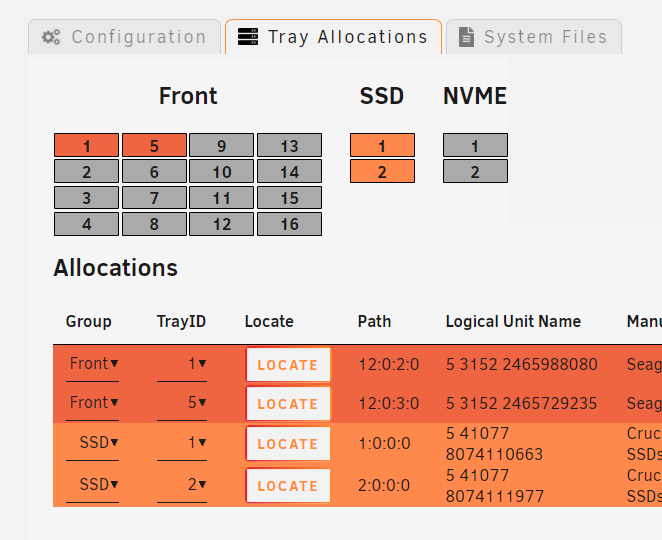Click the document icon on System Files tab
This screenshot has height=540, width=662.
[x=467, y=37]
